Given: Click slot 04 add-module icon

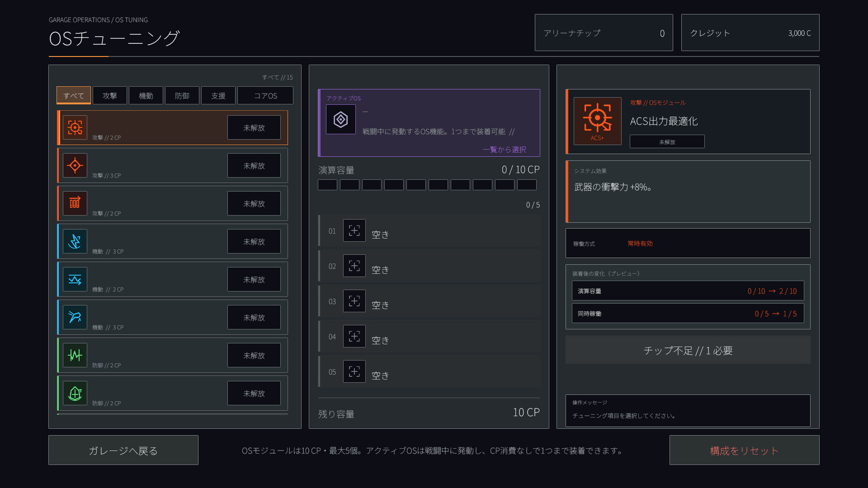Looking at the screenshot, I should pos(354,336).
